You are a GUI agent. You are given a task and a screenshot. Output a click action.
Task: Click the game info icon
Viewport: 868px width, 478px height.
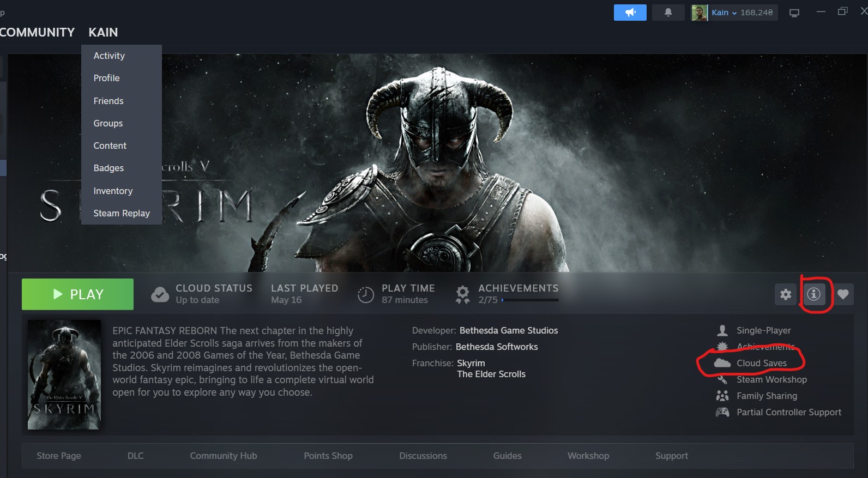pyautogui.click(x=813, y=294)
